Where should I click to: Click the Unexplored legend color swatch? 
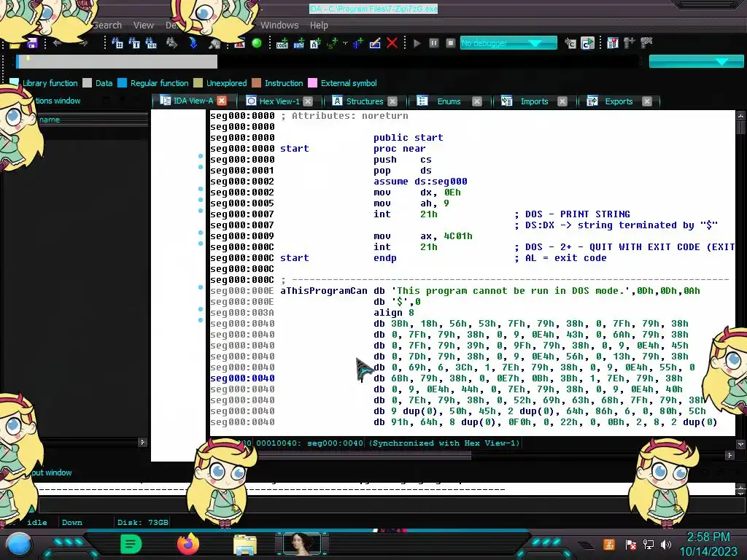(198, 83)
